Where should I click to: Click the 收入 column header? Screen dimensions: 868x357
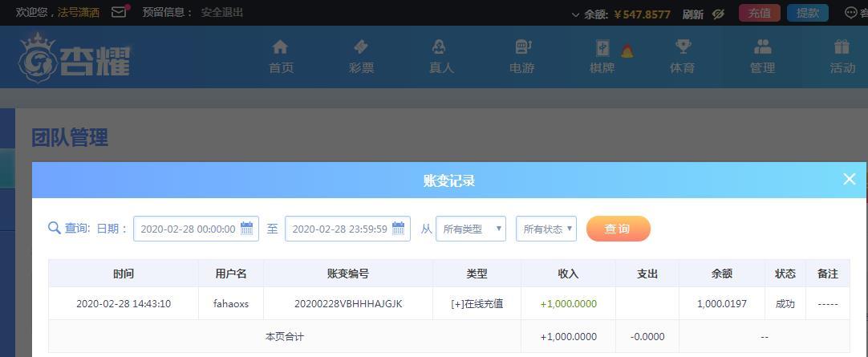[568, 274]
